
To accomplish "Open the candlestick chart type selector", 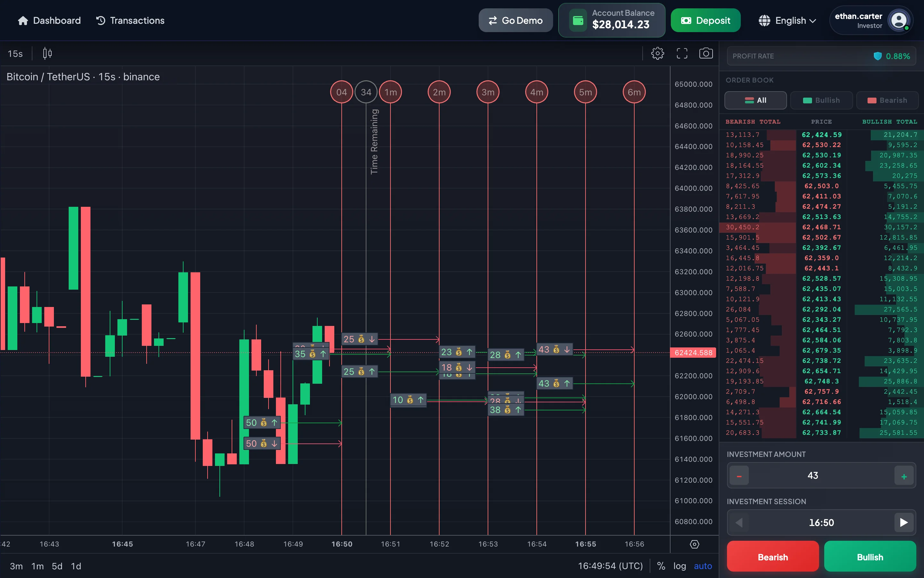I will coord(47,54).
